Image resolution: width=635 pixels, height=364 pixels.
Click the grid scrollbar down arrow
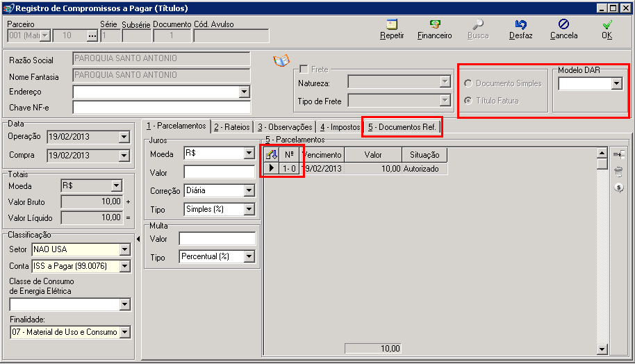602,349
